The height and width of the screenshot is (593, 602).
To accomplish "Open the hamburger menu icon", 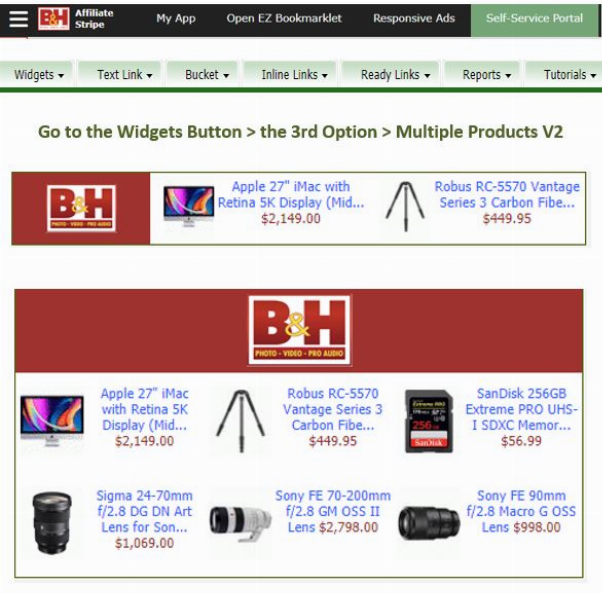I will click(x=18, y=19).
